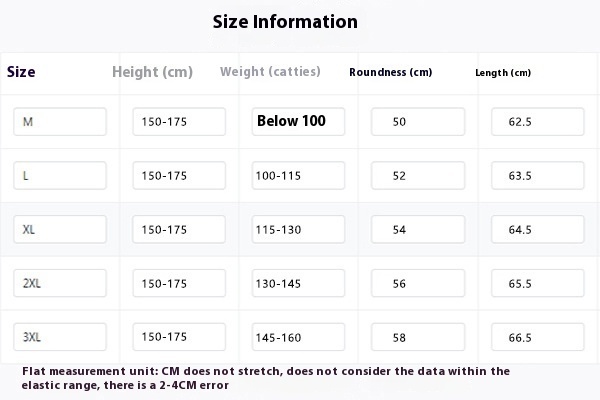Click the 2XL size box
The width and height of the screenshot is (600, 400).
60,283
